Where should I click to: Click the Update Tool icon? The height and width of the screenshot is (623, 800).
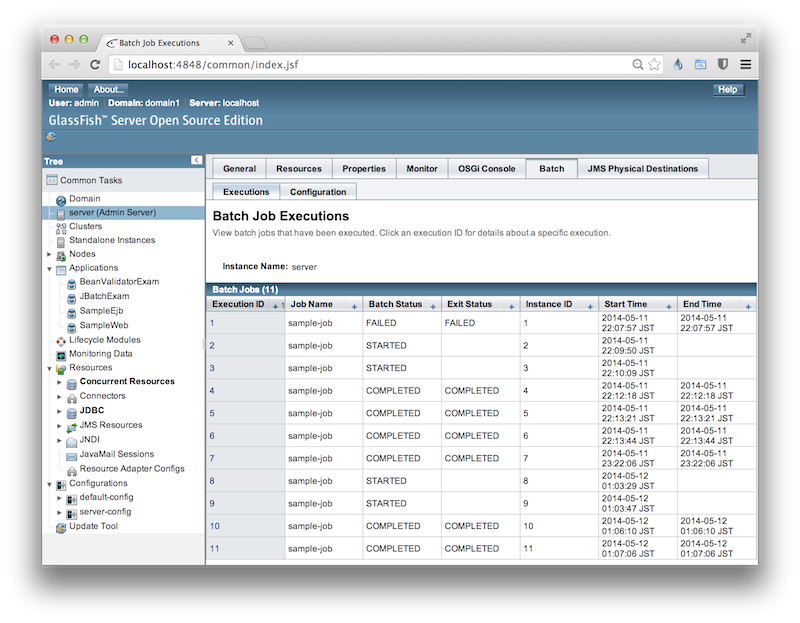click(x=61, y=526)
